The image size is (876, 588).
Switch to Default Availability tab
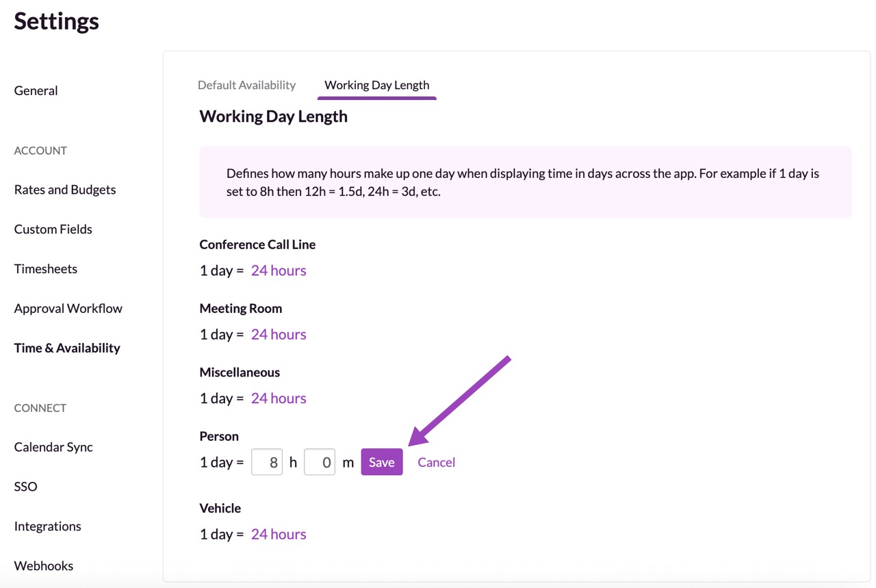[x=246, y=85]
